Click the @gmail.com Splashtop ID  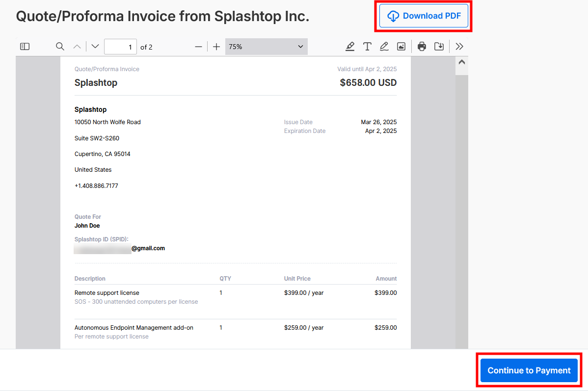tap(148, 248)
